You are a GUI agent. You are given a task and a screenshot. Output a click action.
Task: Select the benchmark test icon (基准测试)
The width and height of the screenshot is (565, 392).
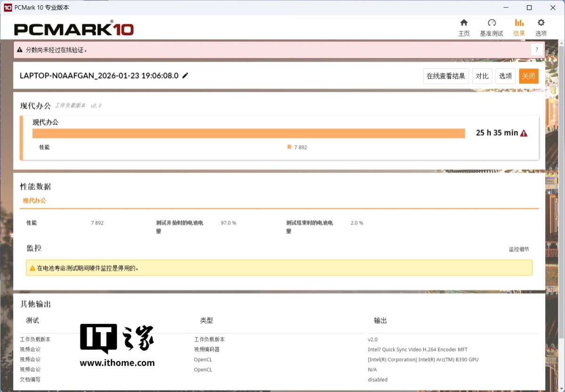pyautogui.click(x=492, y=26)
